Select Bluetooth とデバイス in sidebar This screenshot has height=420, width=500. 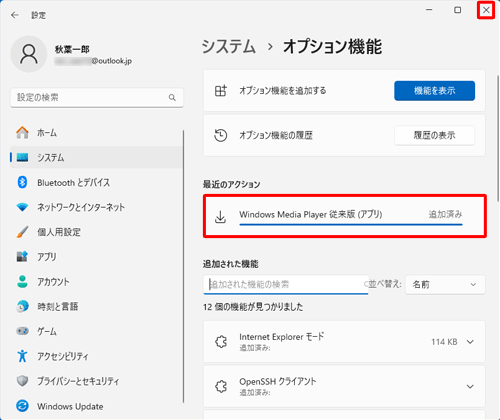[96, 182]
